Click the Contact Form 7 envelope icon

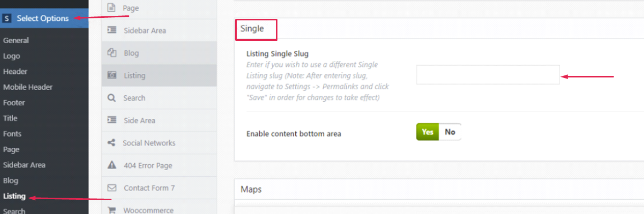(x=111, y=188)
